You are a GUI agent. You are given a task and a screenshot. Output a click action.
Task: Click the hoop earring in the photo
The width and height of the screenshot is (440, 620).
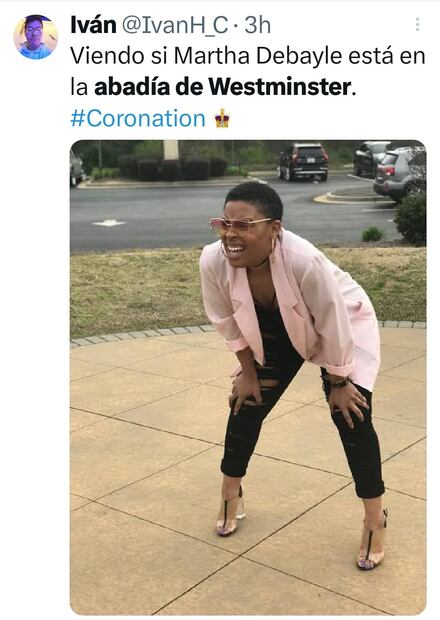pos(274,245)
